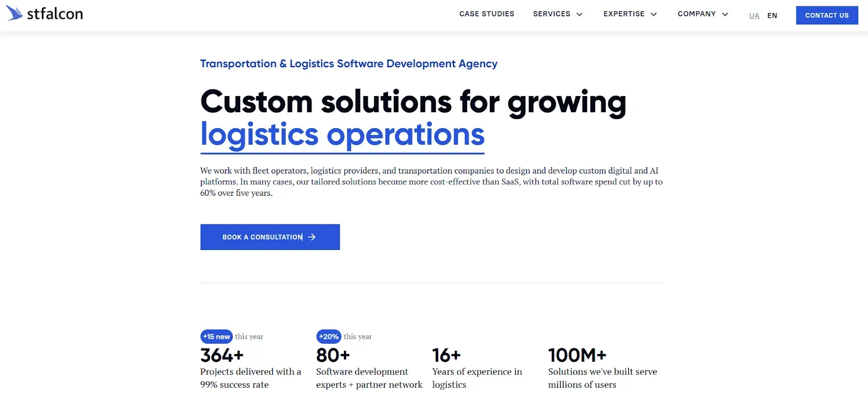Click the stfalcon wordmark text
Image resolution: width=868 pixels, height=398 pixels.
point(55,14)
